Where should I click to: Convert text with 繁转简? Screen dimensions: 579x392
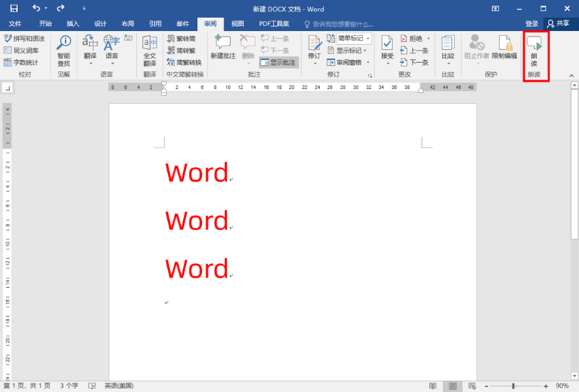(181, 38)
